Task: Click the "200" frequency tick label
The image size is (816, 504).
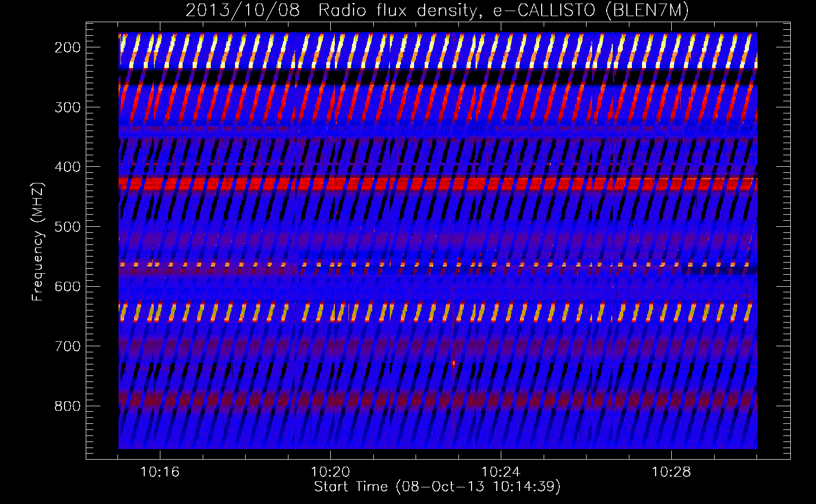Action: pos(68,47)
